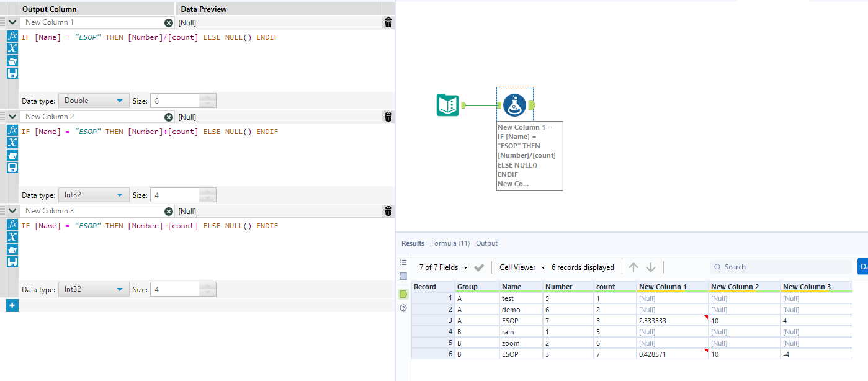Select the Formula tool on canvas
868x381 pixels.
point(514,105)
